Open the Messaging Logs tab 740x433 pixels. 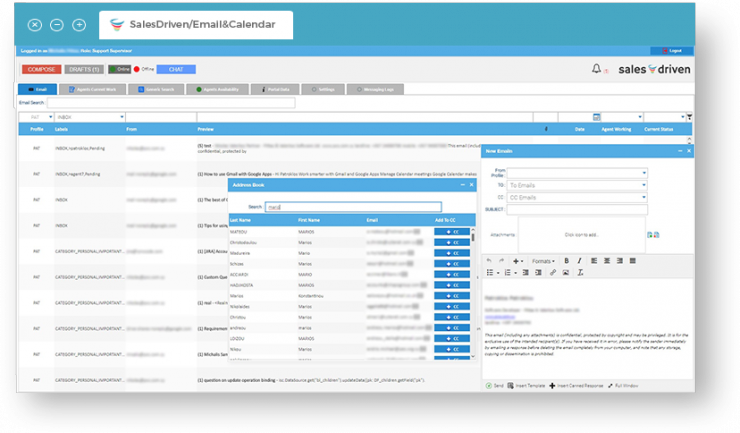coord(375,89)
